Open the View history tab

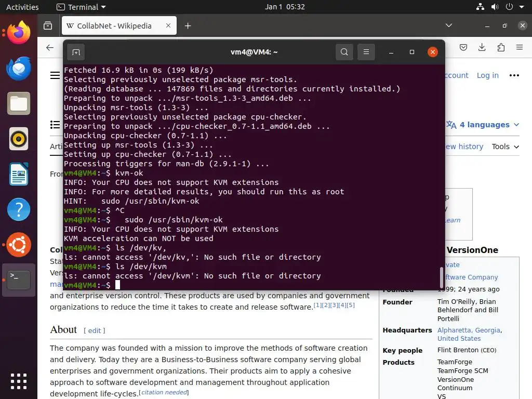click(464, 147)
